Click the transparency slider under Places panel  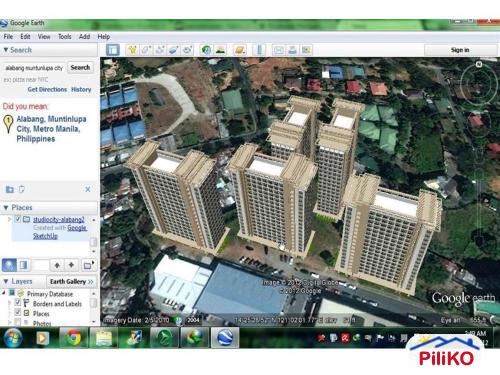(41, 265)
